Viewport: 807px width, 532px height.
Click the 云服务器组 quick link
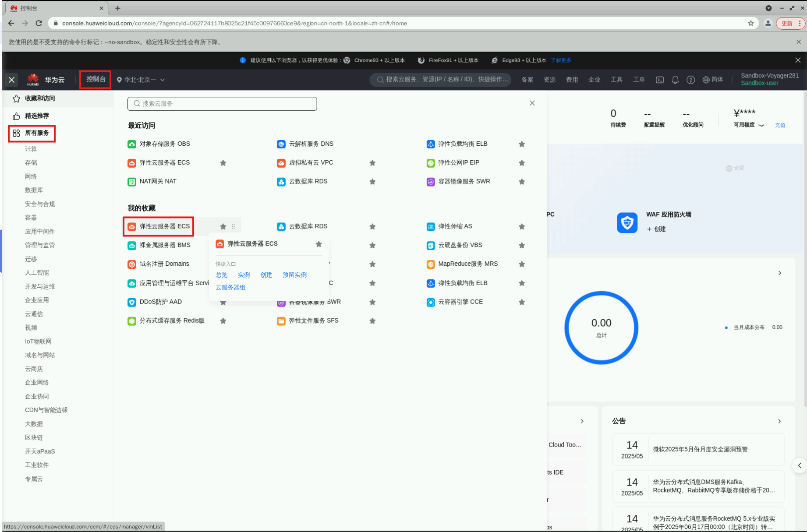coord(230,287)
